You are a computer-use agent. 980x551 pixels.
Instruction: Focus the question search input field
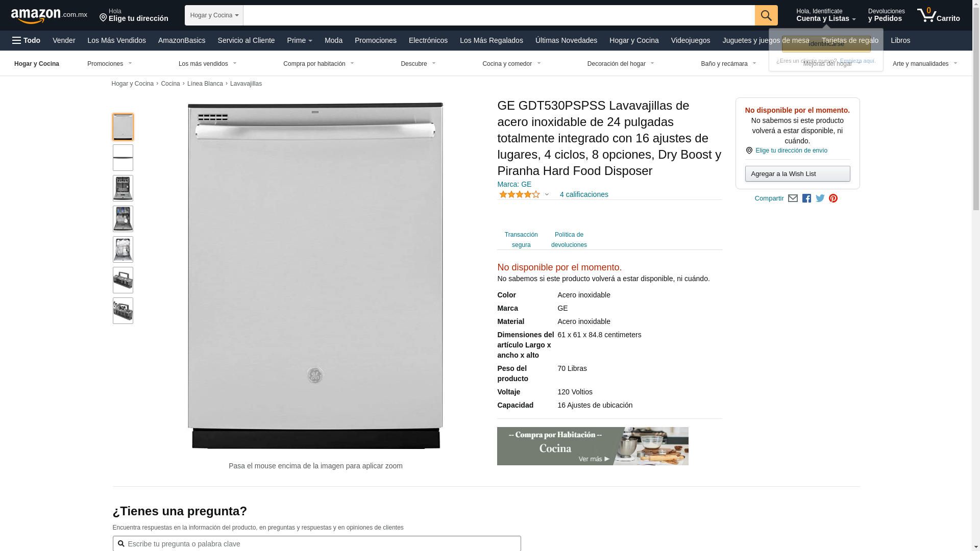tap(316, 544)
